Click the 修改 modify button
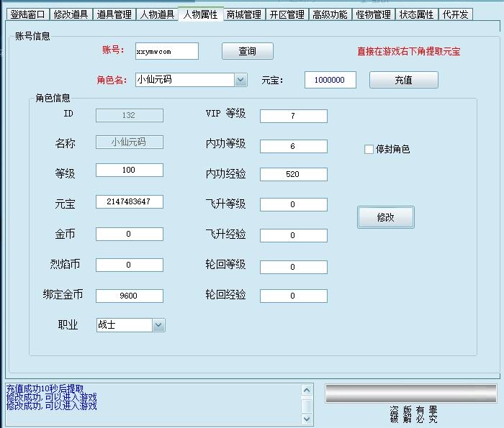Image resolution: width=504 pixels, height=428 pixels. tap(386, 217)
